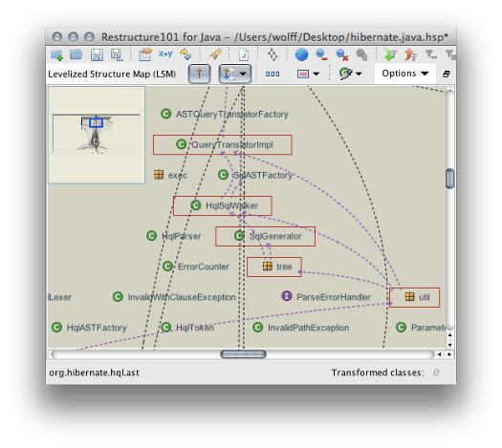Select the ASTQueryTranslatorFactory class node
The width and height of the screenshot is (502, 448).
(x=225, y=114)
